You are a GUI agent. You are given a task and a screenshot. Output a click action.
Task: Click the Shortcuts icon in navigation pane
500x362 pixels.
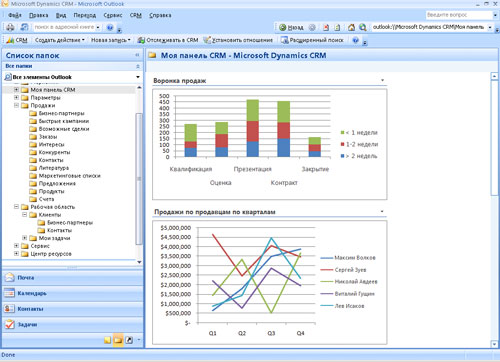129,340
